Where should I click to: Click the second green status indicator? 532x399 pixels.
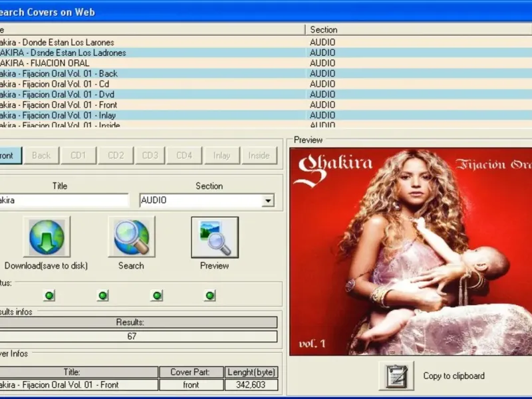tap(103, 295)
